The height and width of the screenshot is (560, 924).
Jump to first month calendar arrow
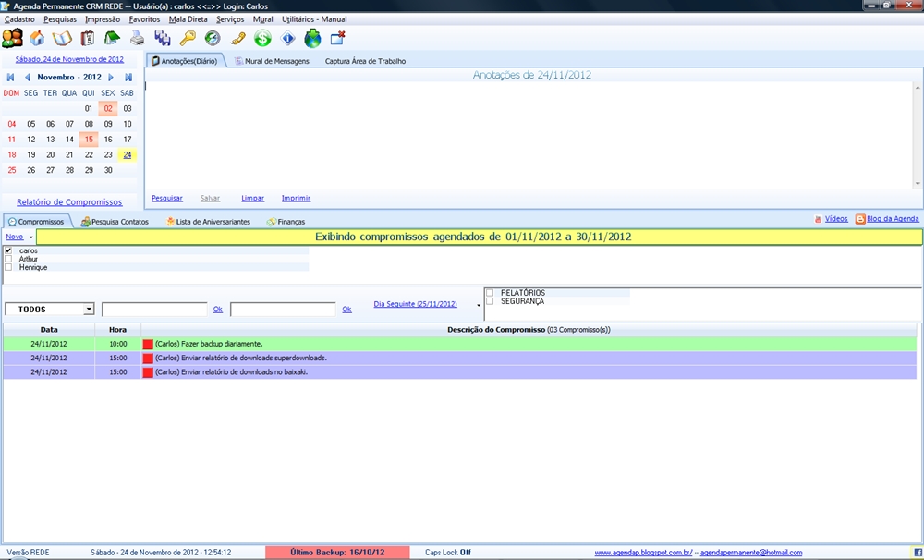tap(10, 78)
